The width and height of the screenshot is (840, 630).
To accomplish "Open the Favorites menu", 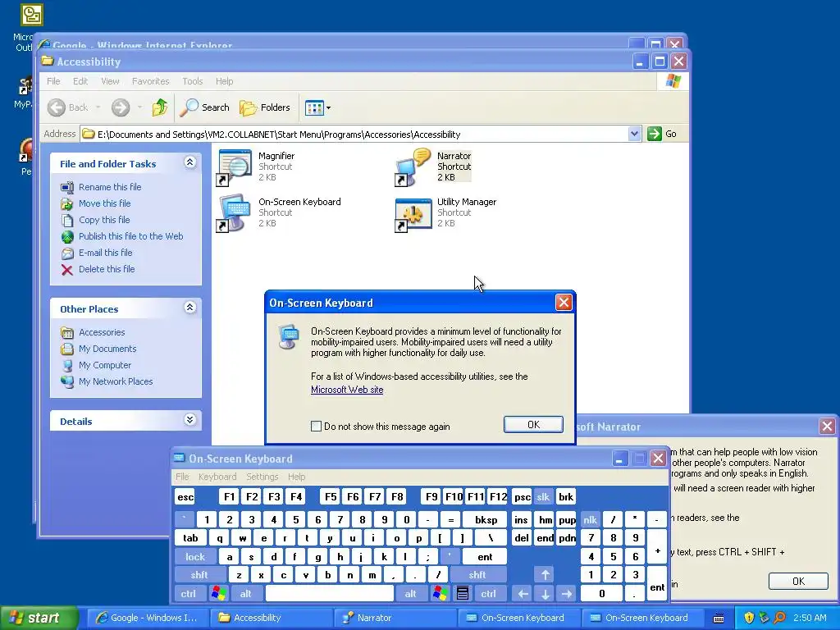I will 151,81.
